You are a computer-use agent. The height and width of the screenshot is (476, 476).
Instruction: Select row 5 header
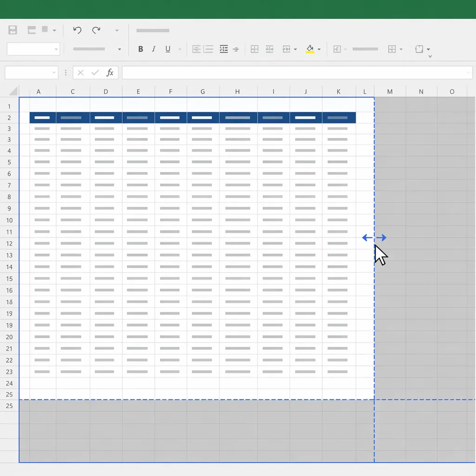point(9,162)
